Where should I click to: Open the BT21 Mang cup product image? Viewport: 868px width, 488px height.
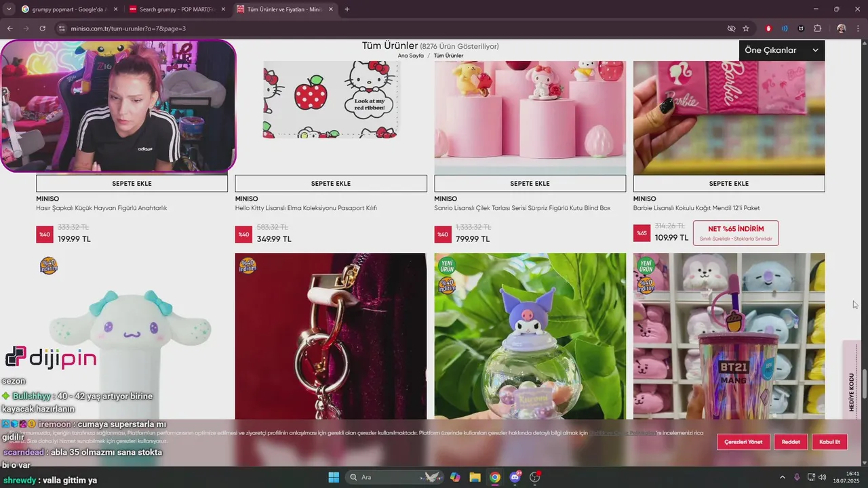[x=729, y=336]
